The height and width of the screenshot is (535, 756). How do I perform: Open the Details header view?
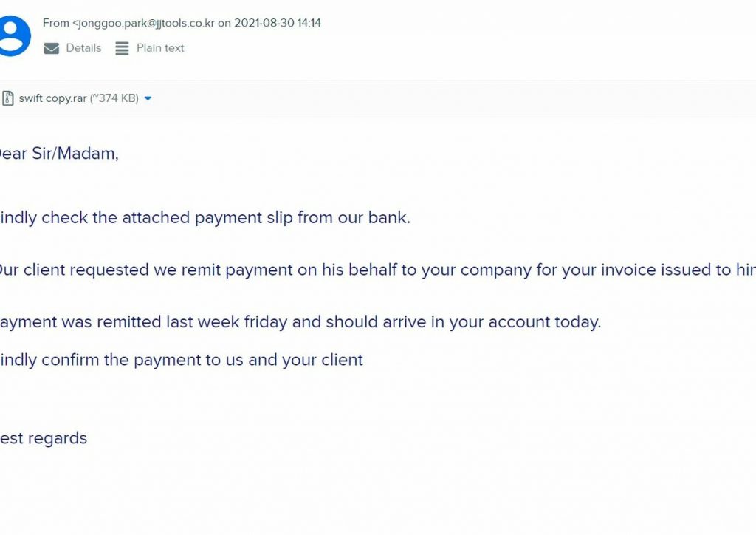click(x=83, y=48)
